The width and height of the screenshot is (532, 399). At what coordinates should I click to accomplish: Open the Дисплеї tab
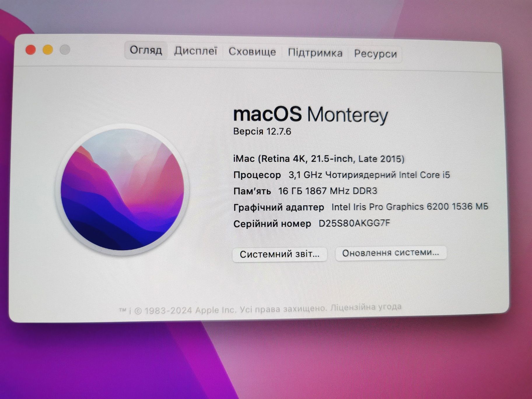pos(196,51)
